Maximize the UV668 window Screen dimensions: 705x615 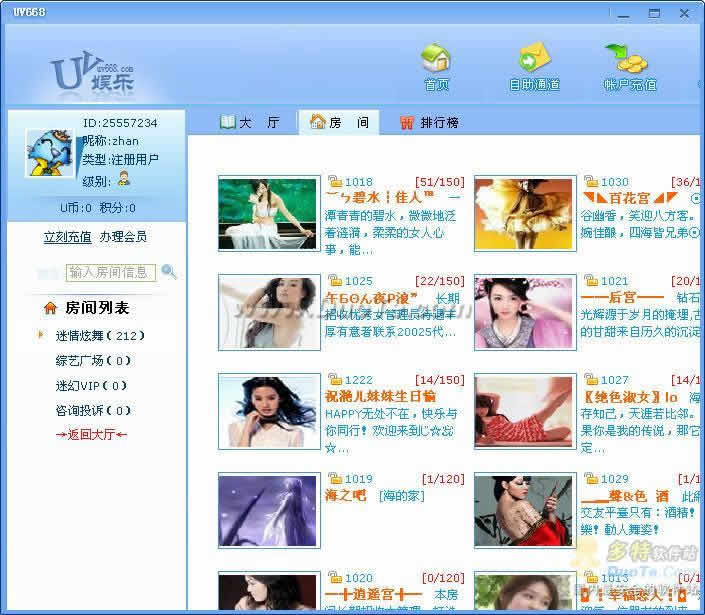pyautogui.click(x=654, y=13)
